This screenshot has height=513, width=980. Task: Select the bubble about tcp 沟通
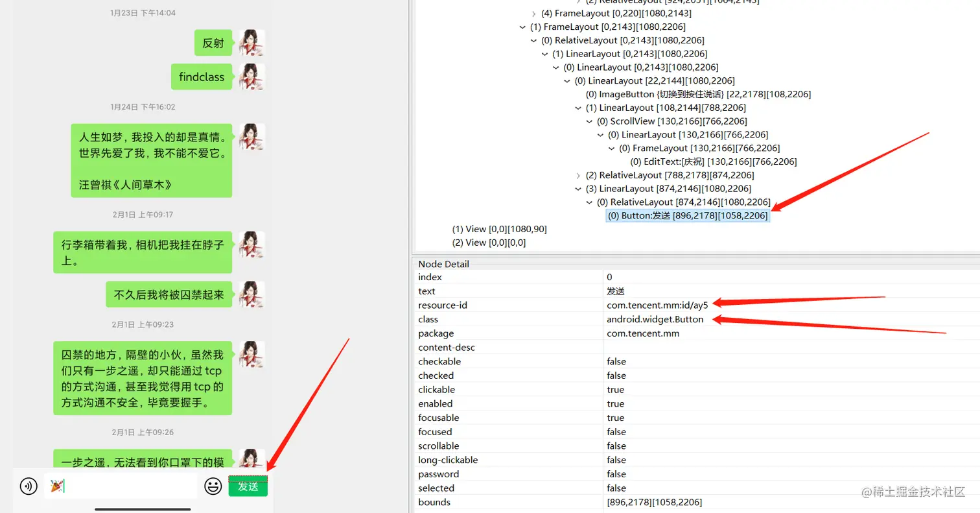[x=143, y=379]
